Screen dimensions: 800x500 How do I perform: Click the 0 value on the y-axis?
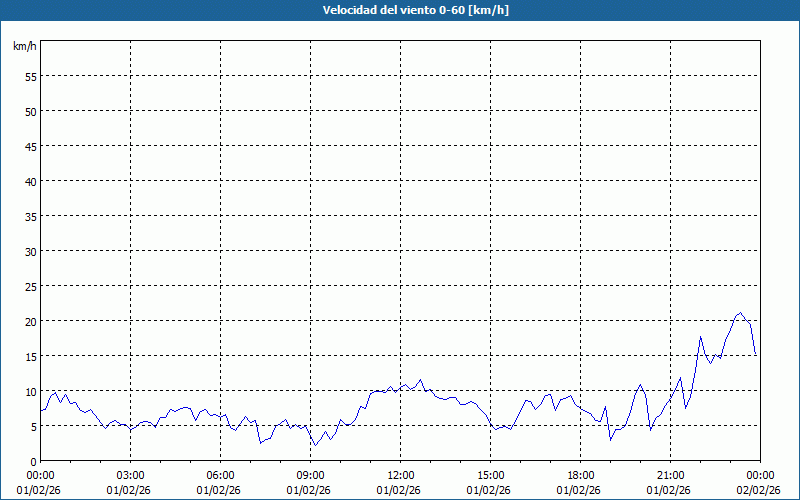click(34, 462)
